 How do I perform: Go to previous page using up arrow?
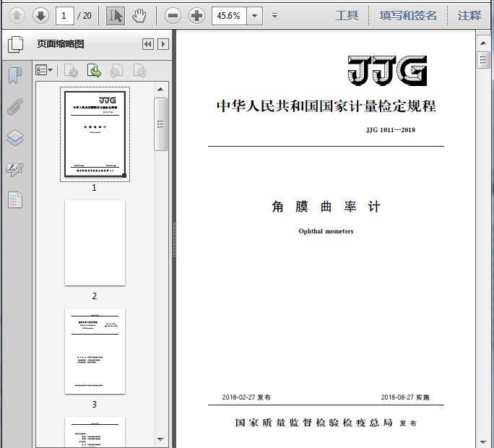17,15
